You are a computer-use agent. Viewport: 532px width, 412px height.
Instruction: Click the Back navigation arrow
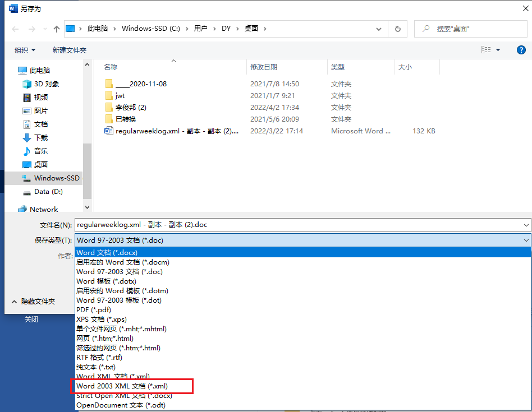click(15, 29)
